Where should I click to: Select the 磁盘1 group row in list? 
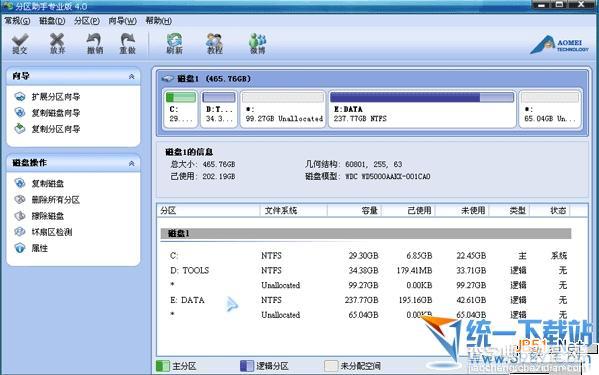click(x=366, y=233)
